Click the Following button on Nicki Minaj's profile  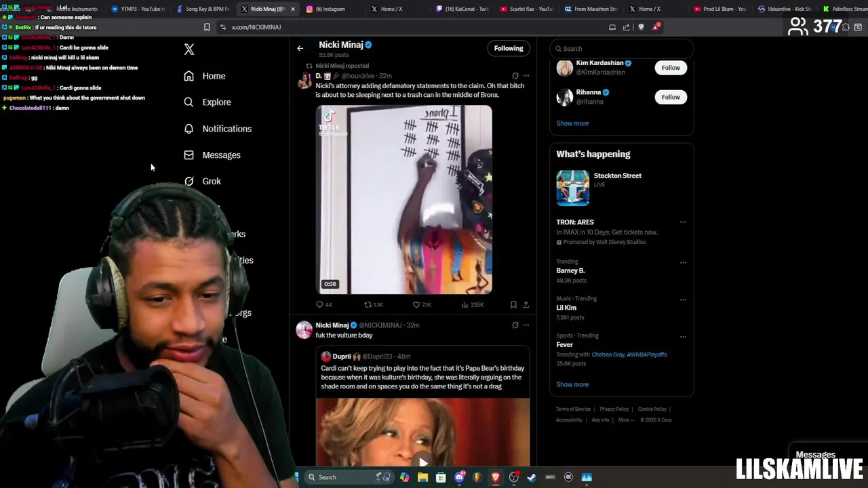coord(509,48)
